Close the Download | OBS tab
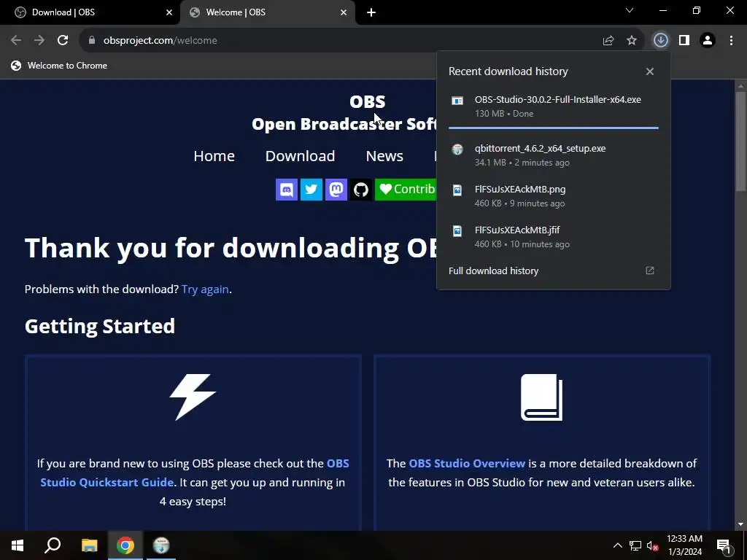 [169, 12]
